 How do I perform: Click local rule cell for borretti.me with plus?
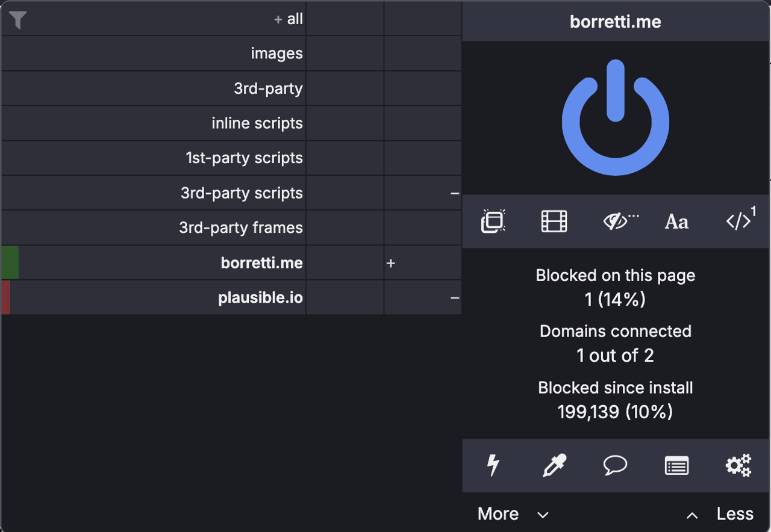(x=423, y=263)
